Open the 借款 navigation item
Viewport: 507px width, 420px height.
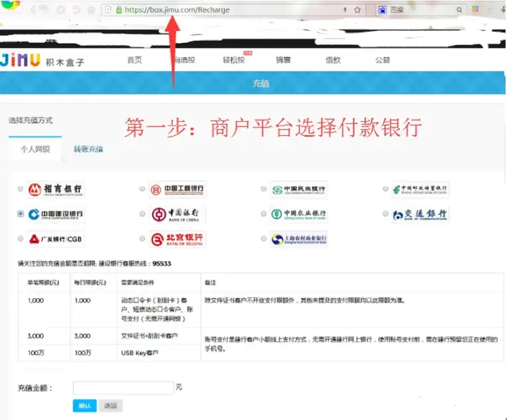click(333, 60)
